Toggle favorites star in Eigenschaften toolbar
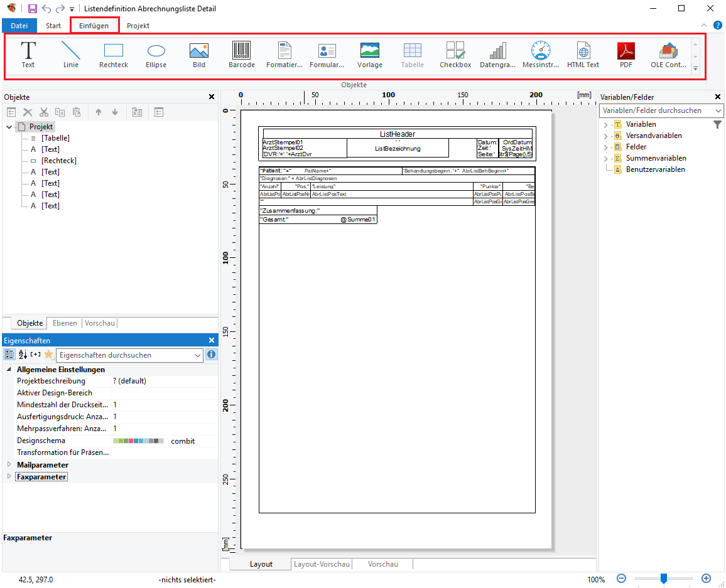 click(x=48, y=355)
